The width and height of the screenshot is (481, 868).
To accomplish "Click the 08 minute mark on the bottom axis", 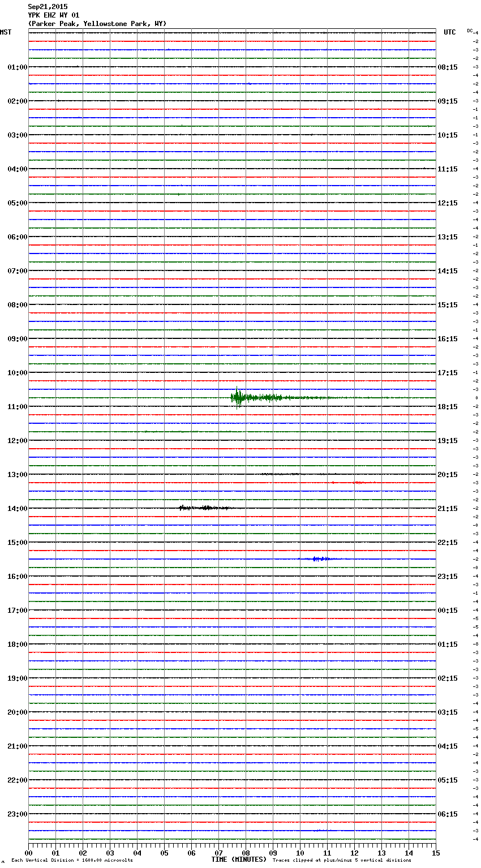I will (246, 853).
